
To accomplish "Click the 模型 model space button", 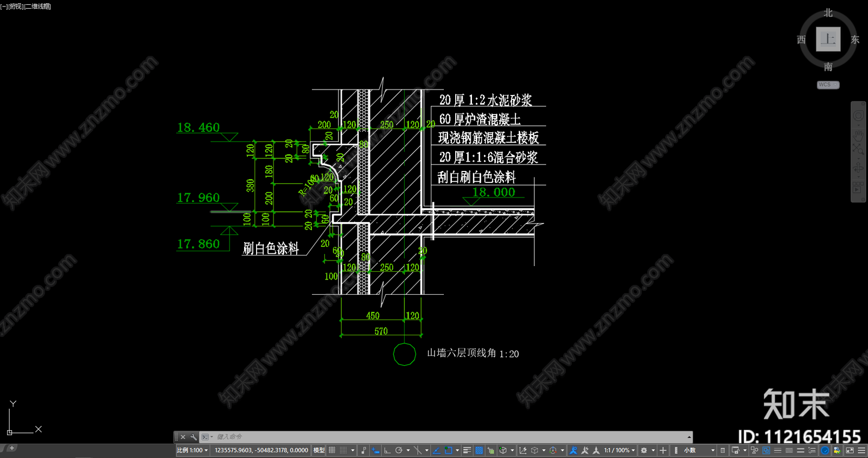I will (x=319, y=450).
